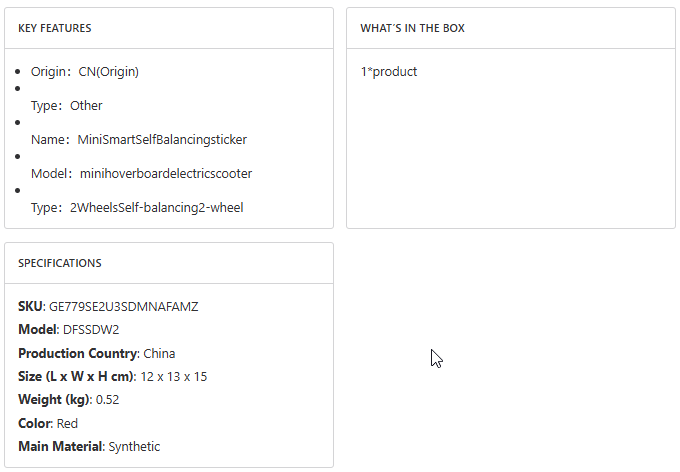The image size is (680, 472).
Task: Click the bold SKU label
Action: pyautogui.click(x=31, y=307)
